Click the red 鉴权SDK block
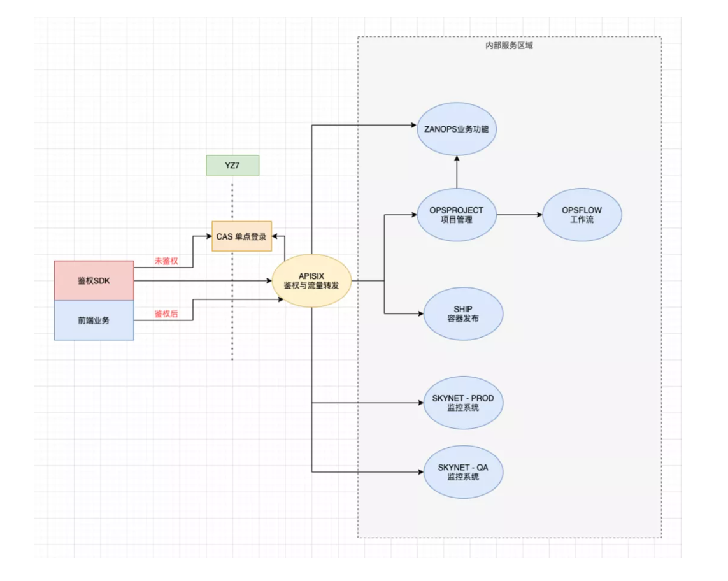Screen dimensions: 728x581 coord(94,280)
